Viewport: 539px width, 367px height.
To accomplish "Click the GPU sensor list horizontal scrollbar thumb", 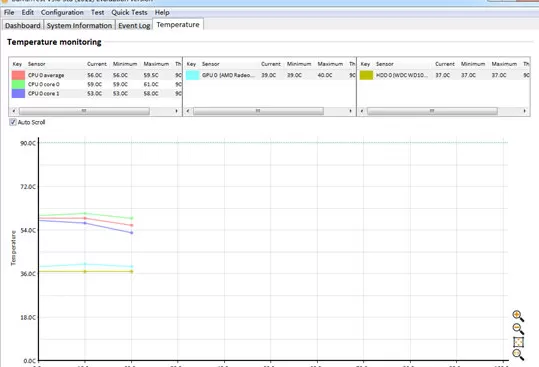I will [258, 111].
